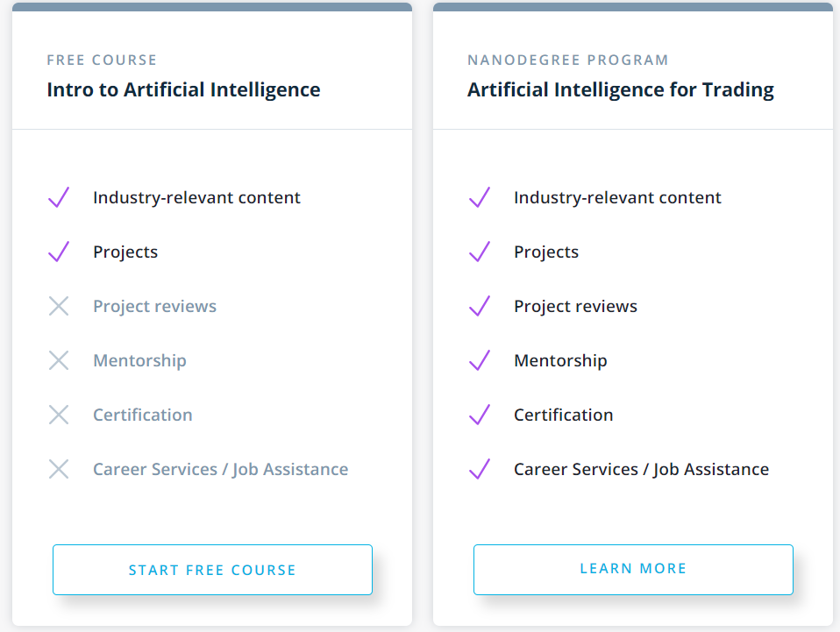Click the X icon beside Career Services in the Free Course card
Viewport: 840px width, 632px height.
tap(59, 469)
